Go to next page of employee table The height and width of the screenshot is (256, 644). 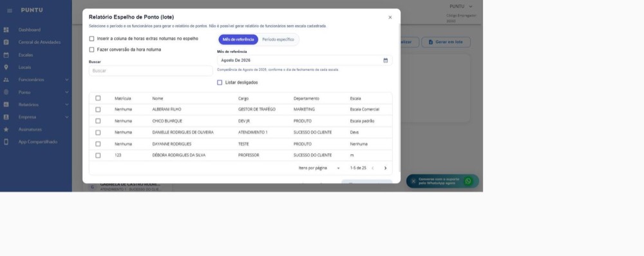pyautogui.click(x=385, y=168)
